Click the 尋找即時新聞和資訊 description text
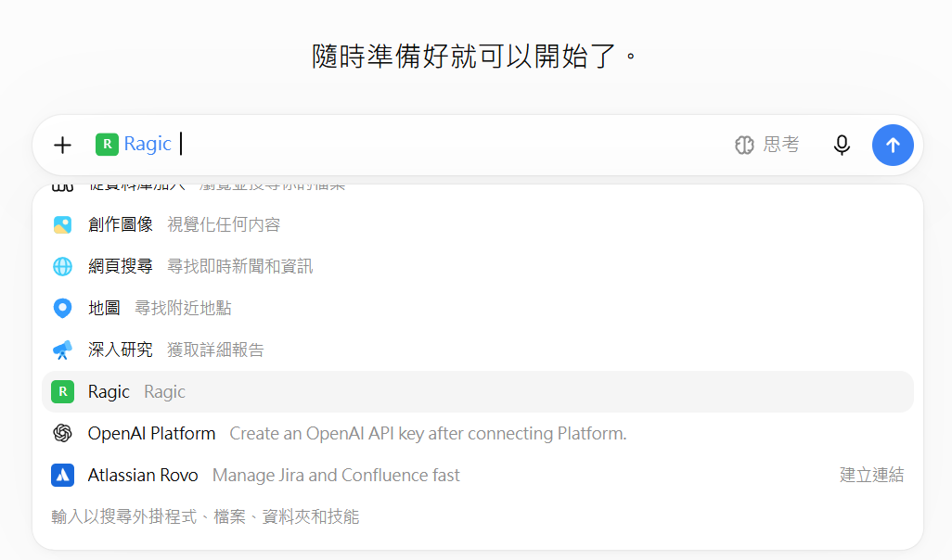The height and width of the screenshot is (560, 952). point(239,266)
